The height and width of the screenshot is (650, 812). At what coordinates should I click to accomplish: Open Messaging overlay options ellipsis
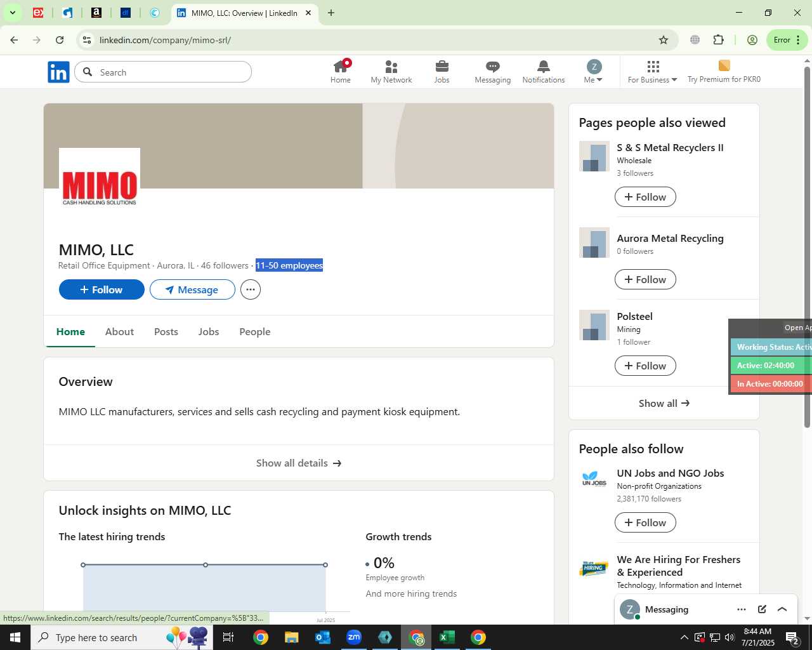pyautogui.click(x=742, y=609)
